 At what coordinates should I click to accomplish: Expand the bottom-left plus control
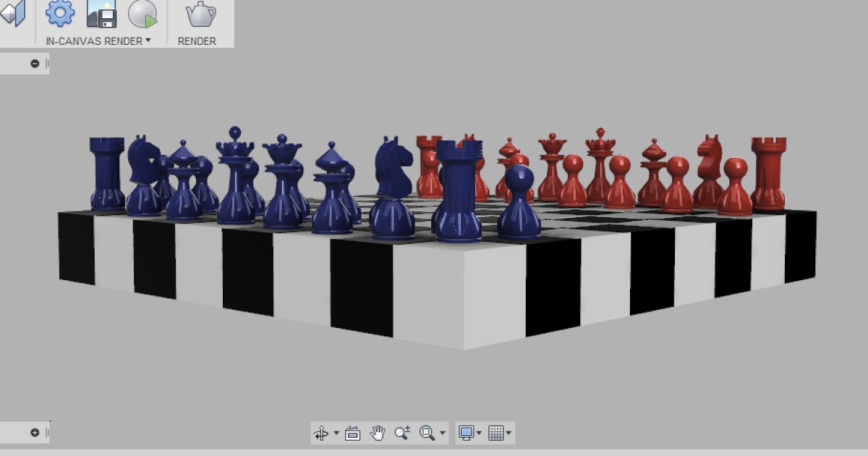[33, 433]
